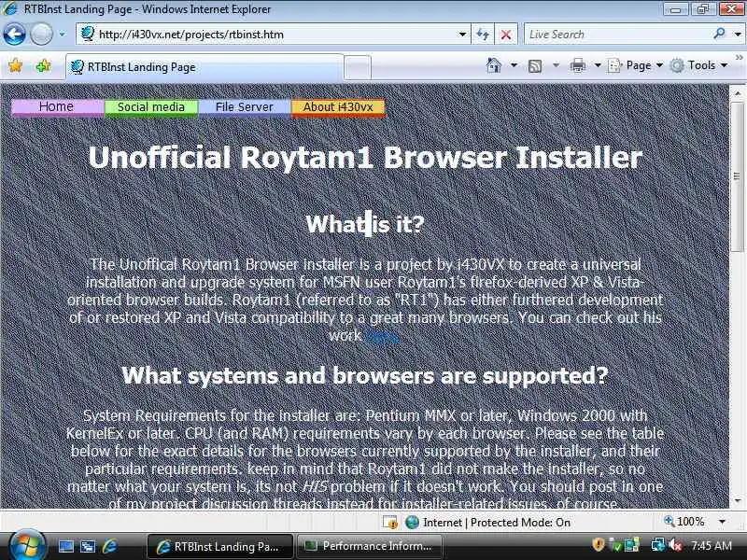This screenshot has height=560, width=747.
Task: Click the 'Unofficial Roytam1 Browser Installer' title
Action: [x=365, y=157]
